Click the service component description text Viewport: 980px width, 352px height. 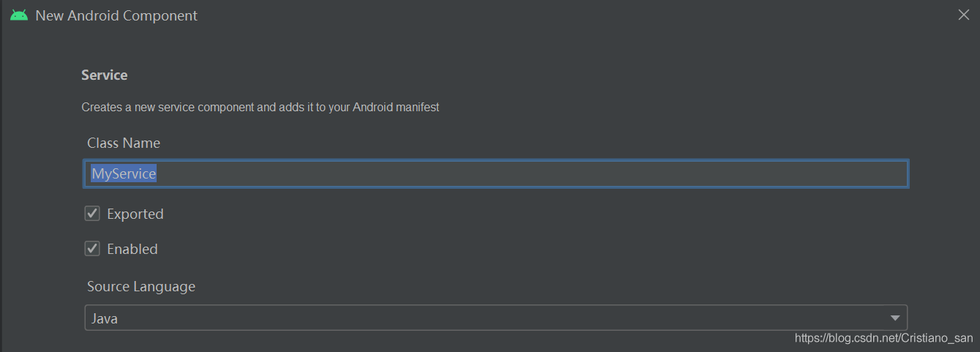pyautogui.click(x=260, y=107)
